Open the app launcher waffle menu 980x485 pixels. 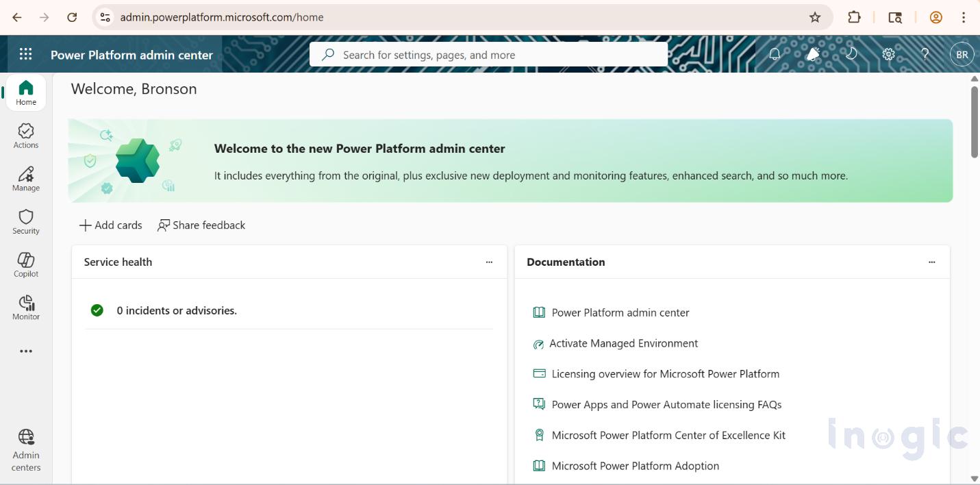(26, 54)
